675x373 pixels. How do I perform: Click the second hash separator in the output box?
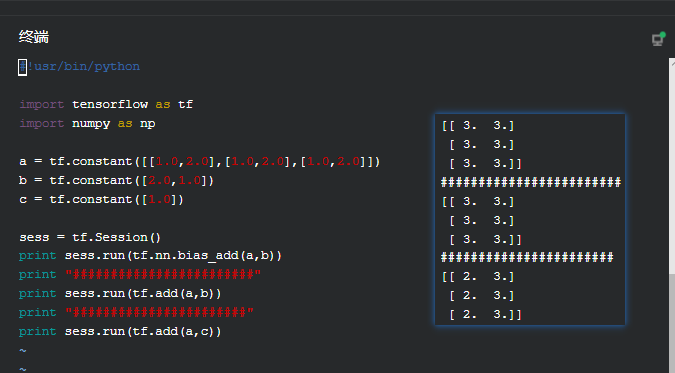tap(527, 258)
